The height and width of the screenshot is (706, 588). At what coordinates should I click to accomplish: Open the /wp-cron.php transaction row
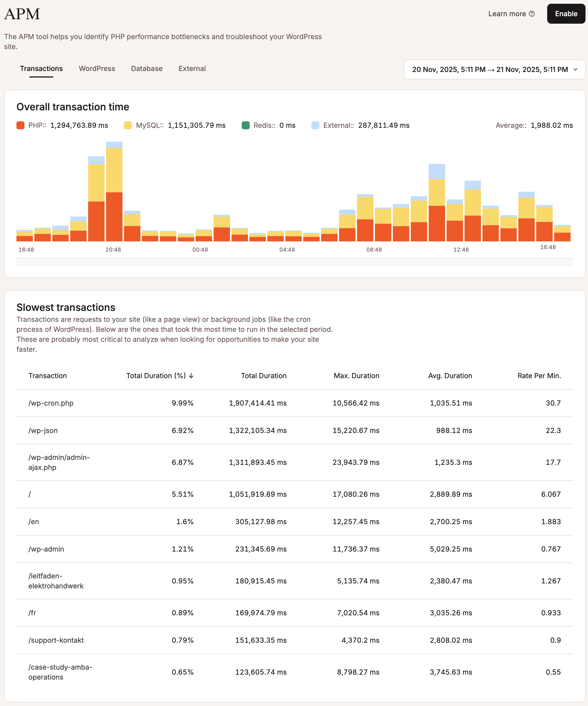[x=51, y=403]
